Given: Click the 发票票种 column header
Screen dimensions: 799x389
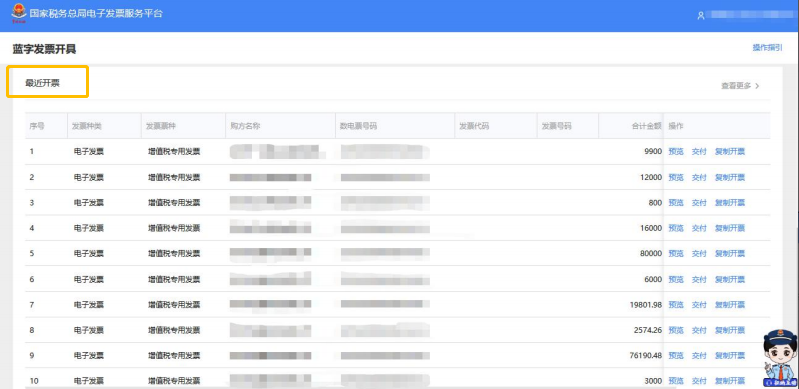Looking at the screenshot, I should coord(161,126).
